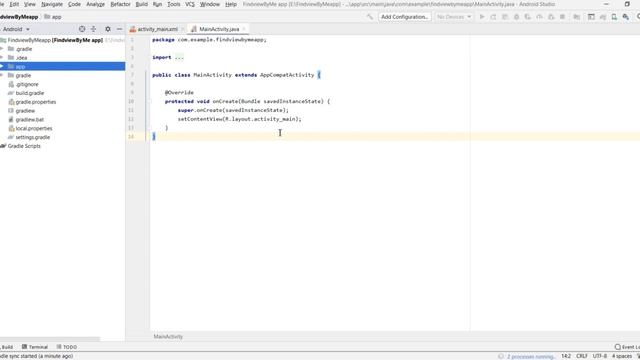Screen dimensions: 640x360
Task: Collapse all using the project panel icon
Action: click(93, 29)
